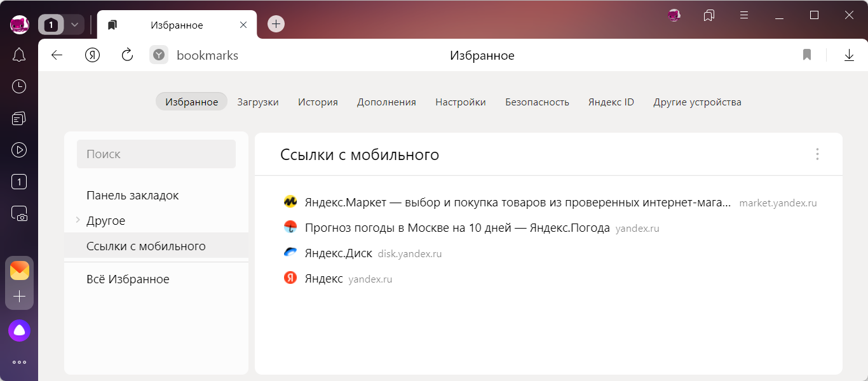Open notifications bell in the sidebar
This screenshot has width=868, height=381.
pos(19,55)
